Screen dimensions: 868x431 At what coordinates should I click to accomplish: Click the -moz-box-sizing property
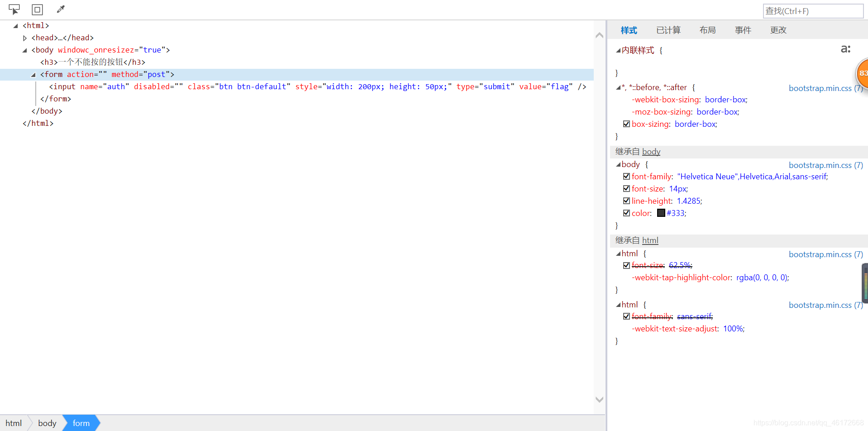pyautogui.click(x=661, y=112)
